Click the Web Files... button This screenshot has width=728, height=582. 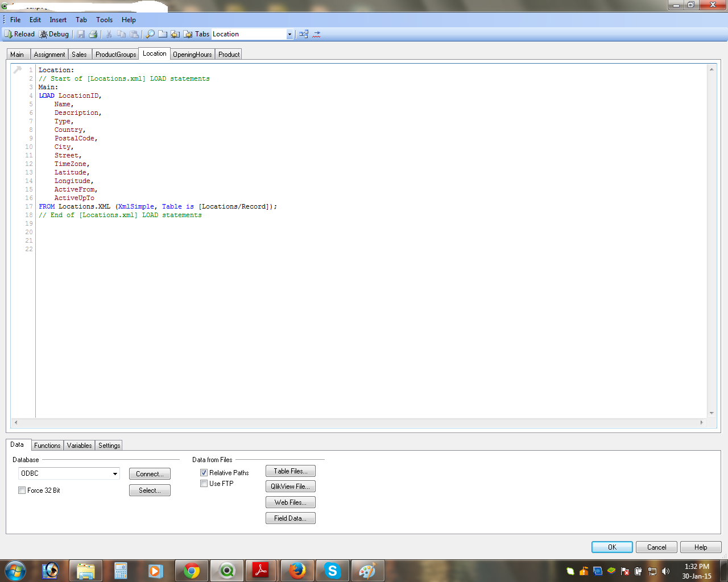(x=291, y=502)
